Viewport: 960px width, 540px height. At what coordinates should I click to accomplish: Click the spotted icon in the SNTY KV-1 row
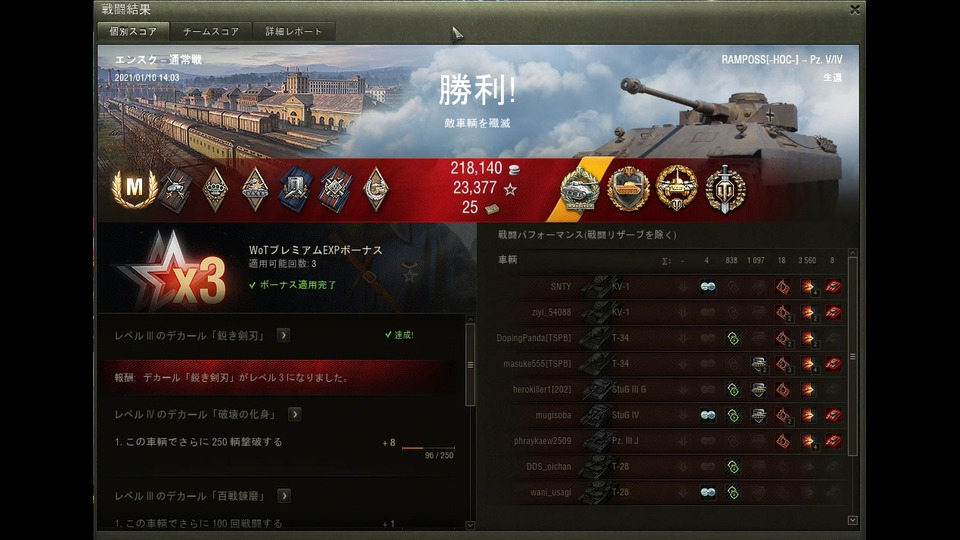[x=708, y=287]
